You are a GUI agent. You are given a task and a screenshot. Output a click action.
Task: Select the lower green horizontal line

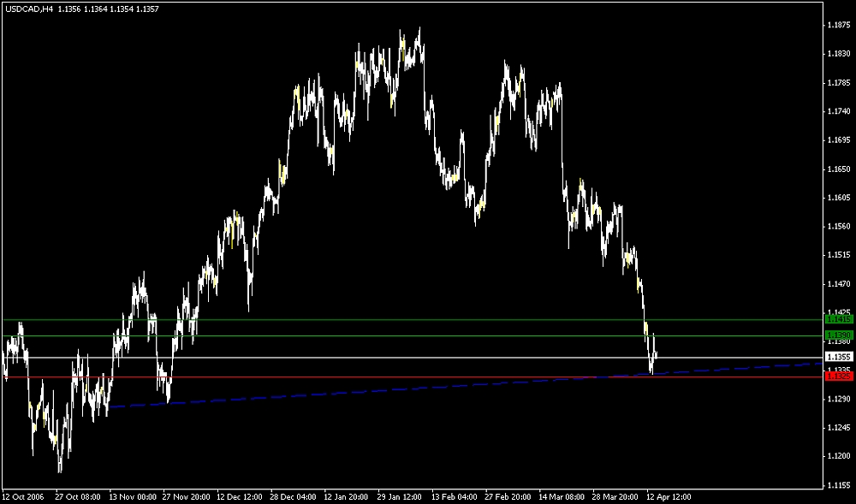(428, 335)
